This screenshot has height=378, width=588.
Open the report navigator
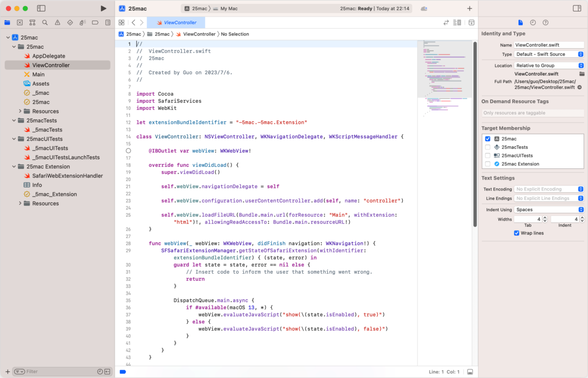108,23
